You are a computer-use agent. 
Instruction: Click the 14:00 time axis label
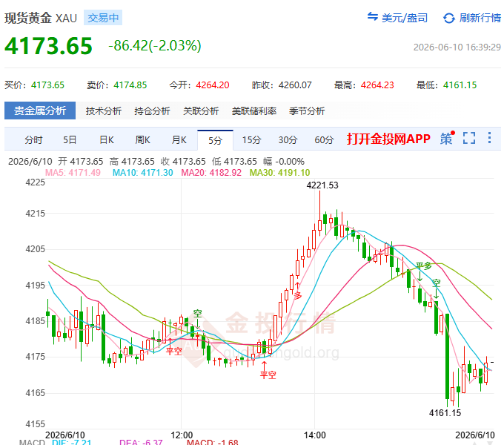point(315,435)
